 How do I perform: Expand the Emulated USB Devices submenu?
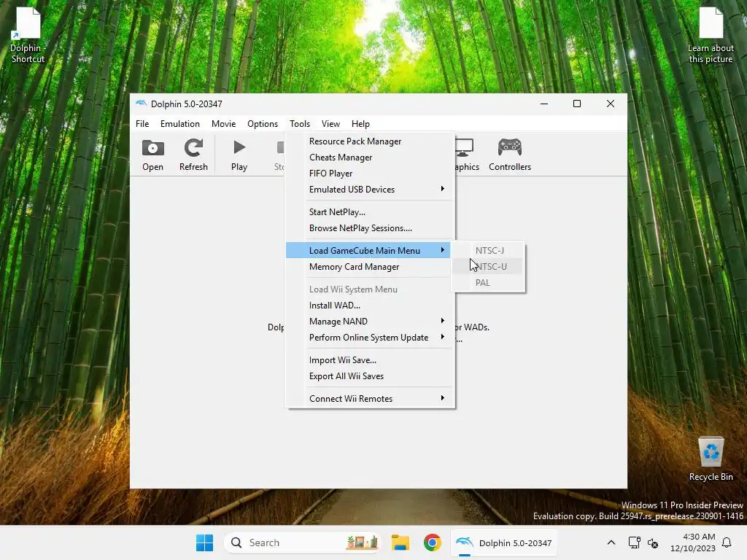[370, 190]
